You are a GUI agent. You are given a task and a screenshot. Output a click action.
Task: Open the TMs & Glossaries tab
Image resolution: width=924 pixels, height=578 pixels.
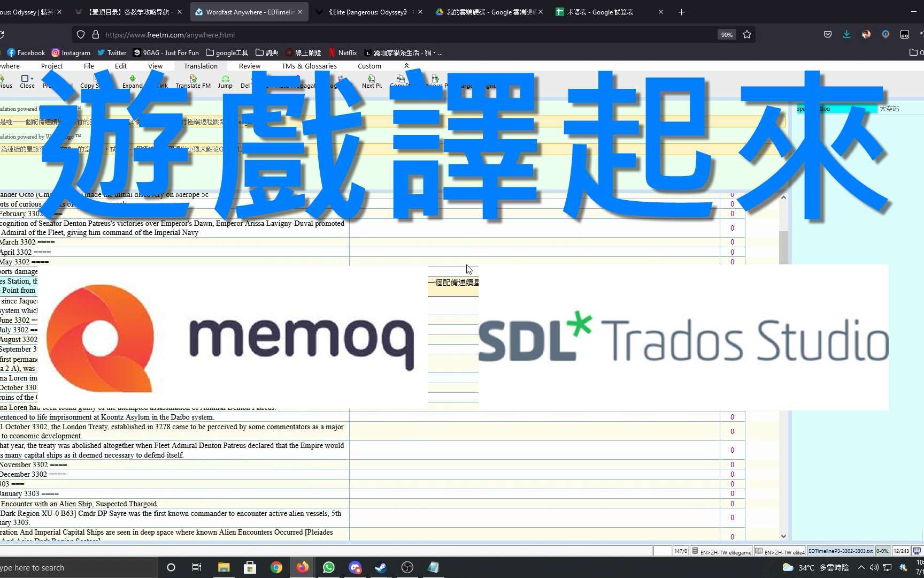[309, 66]
